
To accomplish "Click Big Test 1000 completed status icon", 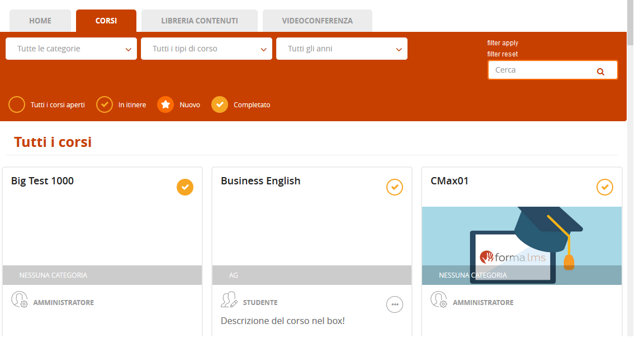I will pyautogui.click(x=185, y=187).
